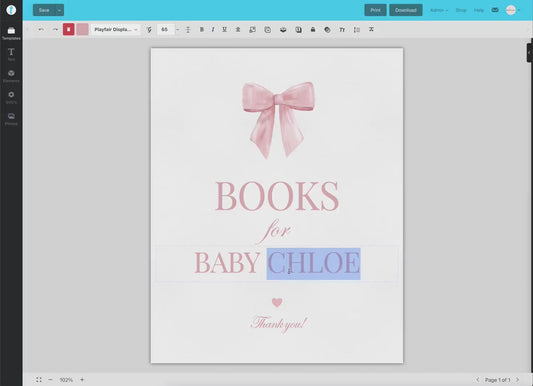Click the Templett logo icon
The image size is (533, 386).
click(11, 10)
